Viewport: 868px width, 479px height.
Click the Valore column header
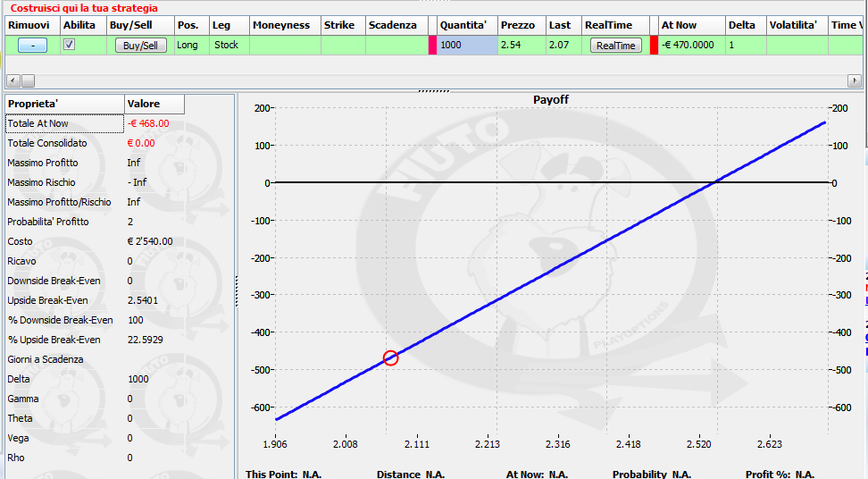pos(154,104)
